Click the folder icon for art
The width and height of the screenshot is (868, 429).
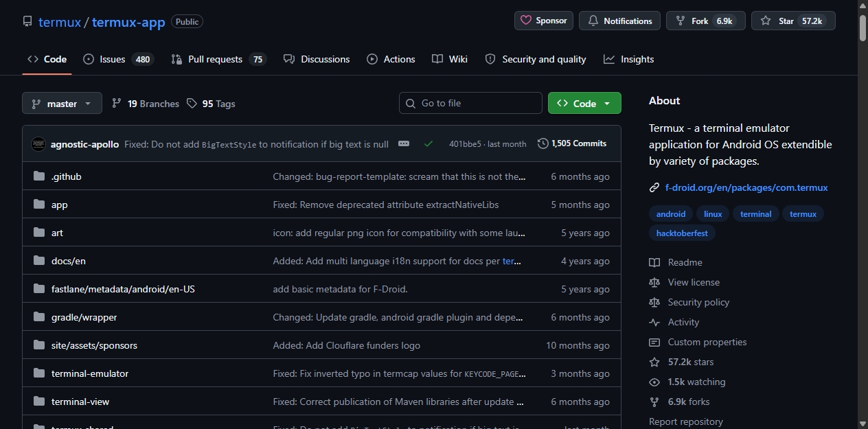point(39,233)
